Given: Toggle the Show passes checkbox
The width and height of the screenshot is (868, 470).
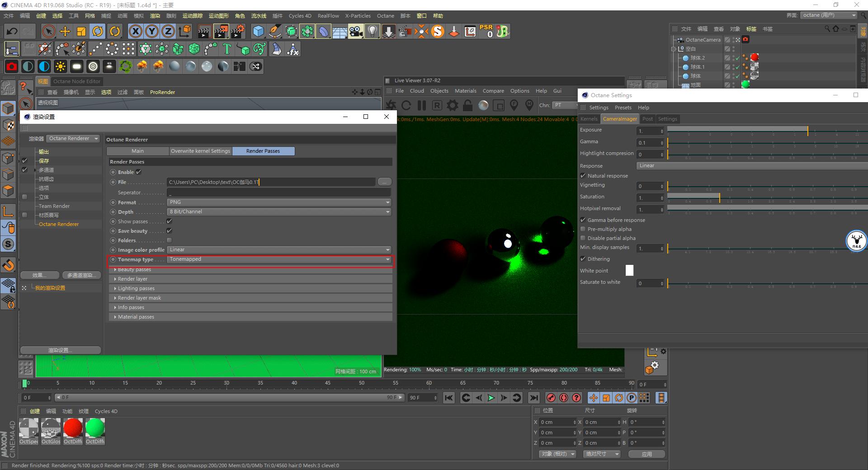Looking at the screenshot, I should coord(169,221).
